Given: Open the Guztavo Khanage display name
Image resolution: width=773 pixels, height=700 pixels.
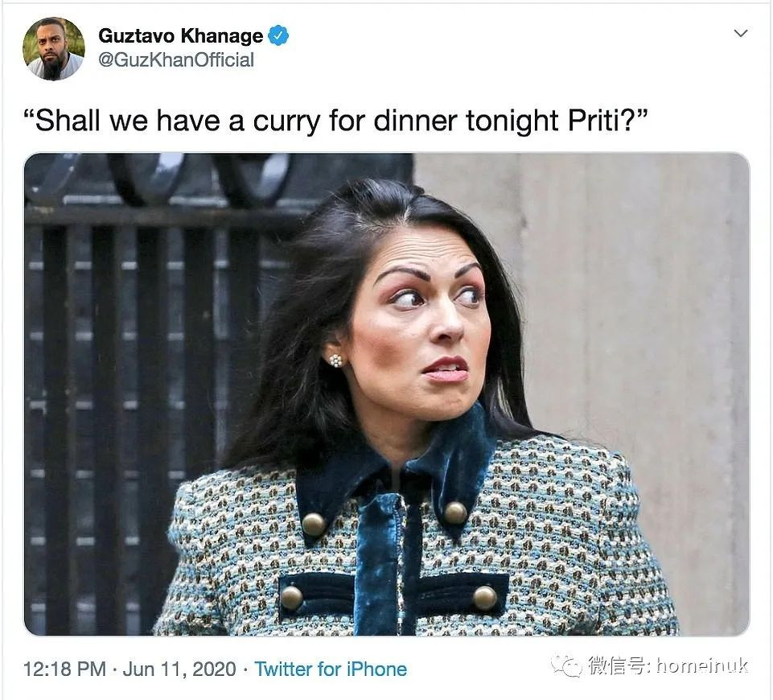Looking at the screenshot, I should [x=180, y=35].
